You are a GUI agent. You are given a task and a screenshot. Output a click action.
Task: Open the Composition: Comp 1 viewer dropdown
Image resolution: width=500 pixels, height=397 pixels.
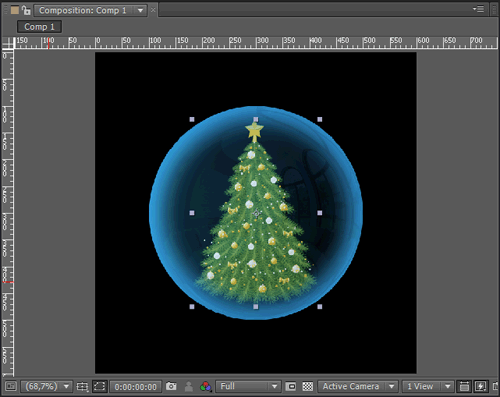tap(90, 10)
